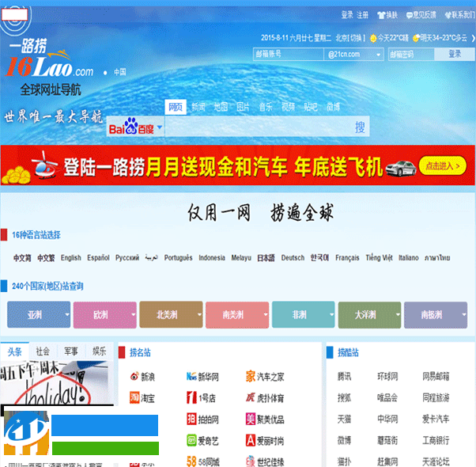Open the 淘宝 Taobao icon

pyautogui.click(x=134, y=397)
